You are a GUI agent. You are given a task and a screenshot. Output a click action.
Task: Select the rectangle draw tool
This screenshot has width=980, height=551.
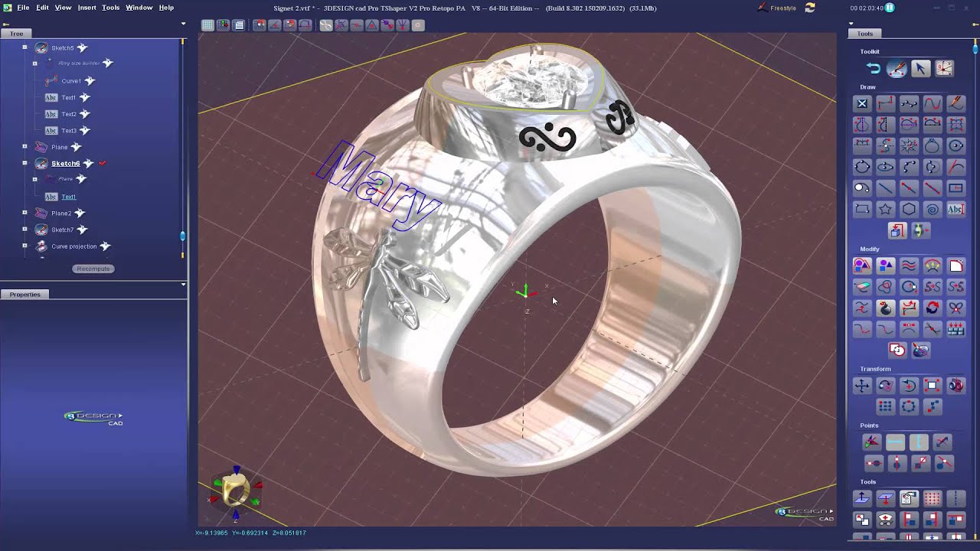(x=956, y=187)
